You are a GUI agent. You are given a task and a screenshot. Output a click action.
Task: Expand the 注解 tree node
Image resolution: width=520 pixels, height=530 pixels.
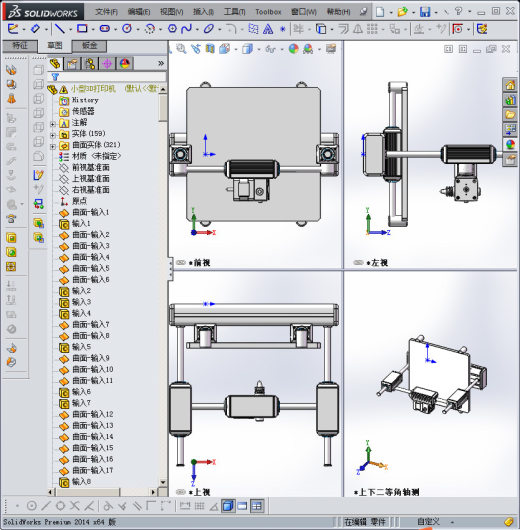tap(53, 124)
